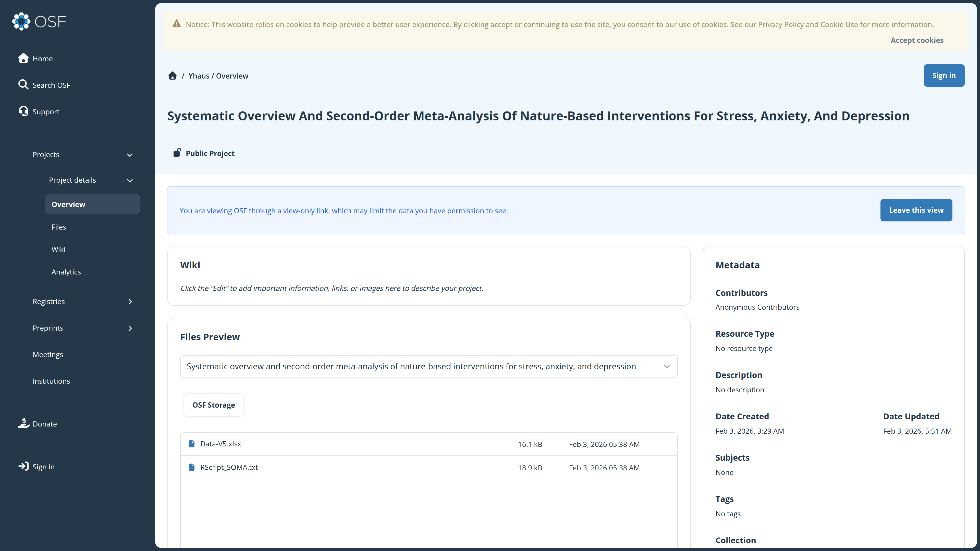Open the Files Preview component dropdown
The height and width of the screenshot is (551, 980).
pos(429,366)
